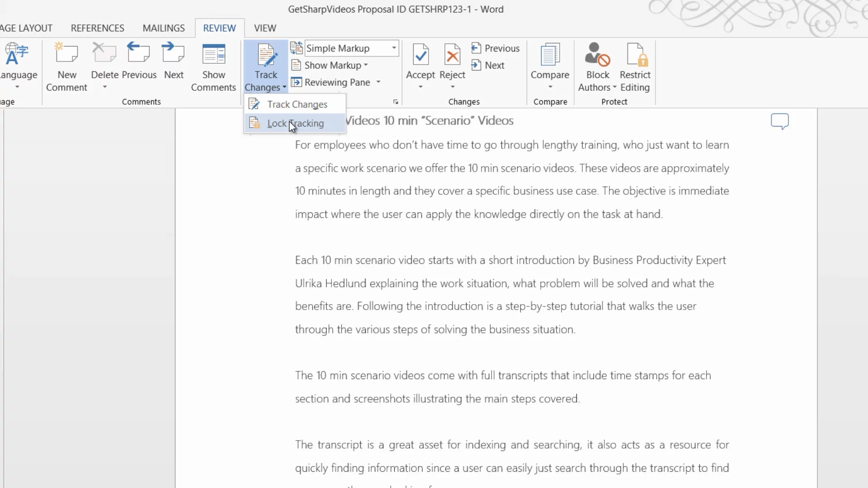Click the comment balloon in margin

click(x=779, y=121)
